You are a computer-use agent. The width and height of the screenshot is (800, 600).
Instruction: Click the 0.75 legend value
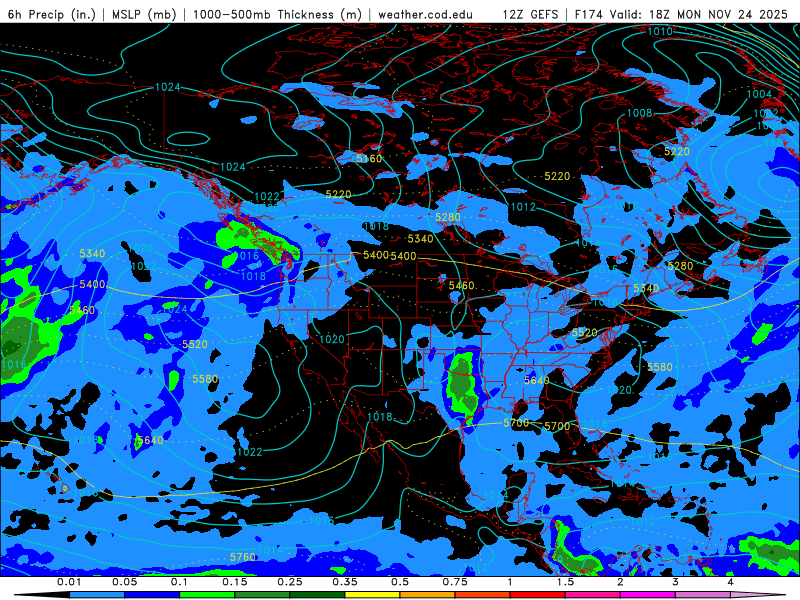pos(455,582)
